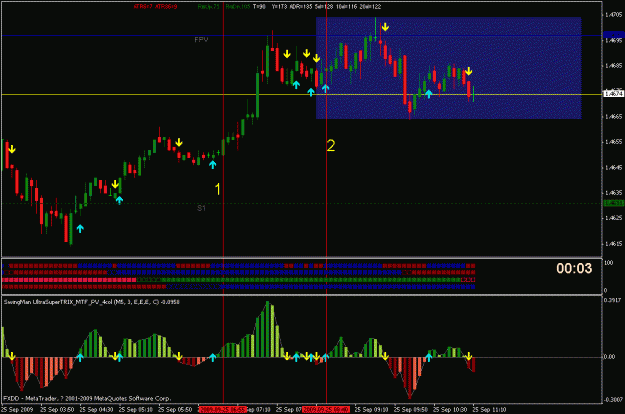Select the red 2009.09.25 06:55 date marker

click(223, 409)
